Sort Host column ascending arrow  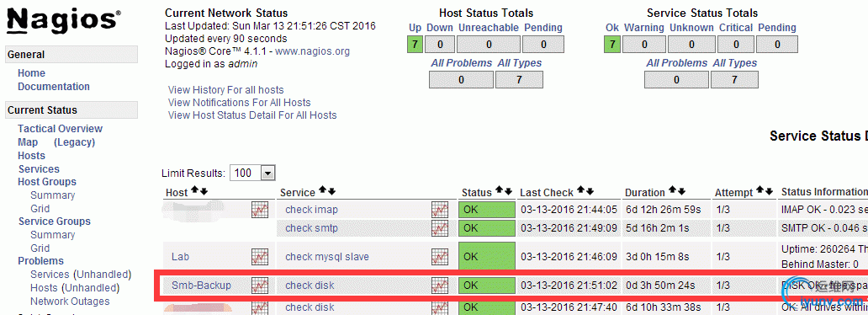195,191
